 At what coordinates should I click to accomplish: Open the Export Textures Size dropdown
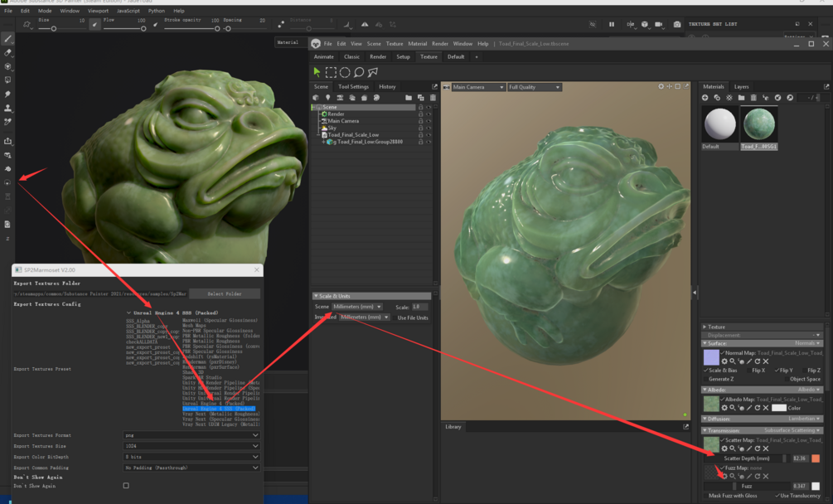point(191,446)
